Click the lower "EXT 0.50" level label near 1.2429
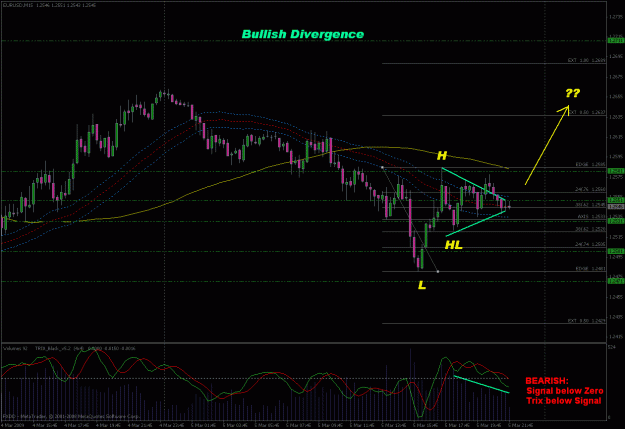 pos(586,321)
